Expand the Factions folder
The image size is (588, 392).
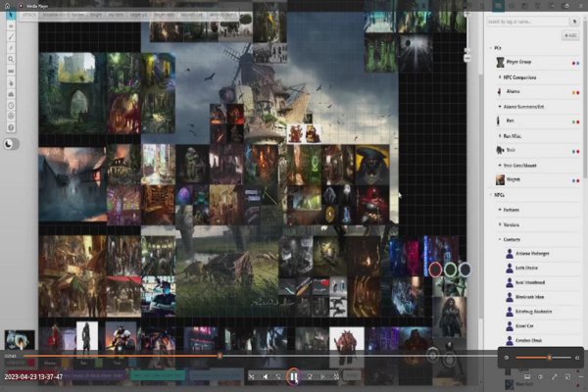point(500,210)
